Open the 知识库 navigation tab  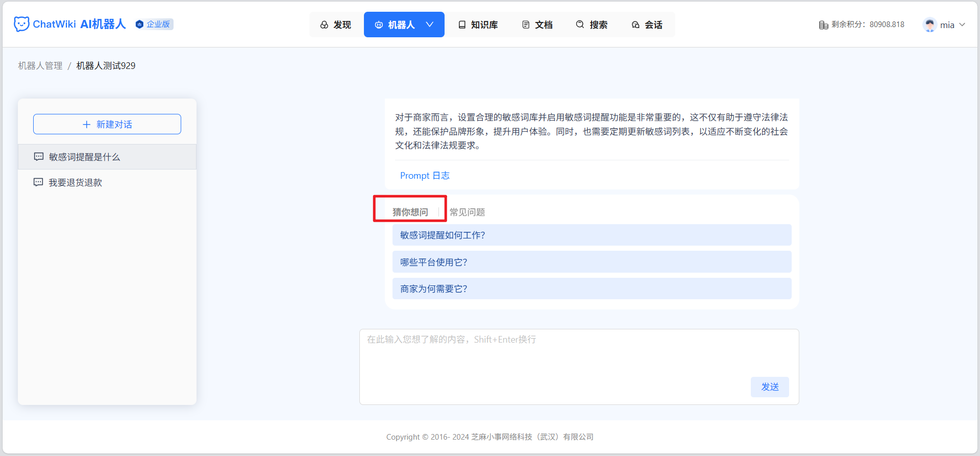(x=478, y=25)
